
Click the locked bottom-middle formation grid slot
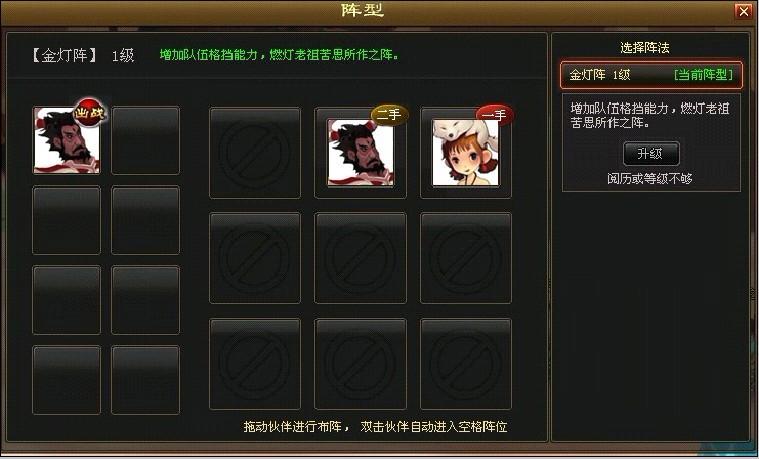tap(361, 364)
